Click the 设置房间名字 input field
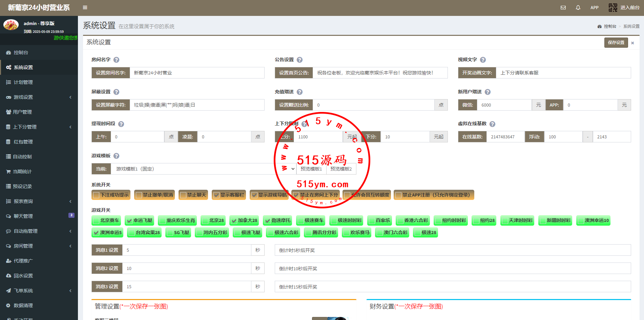644x320 pixels. 196,73
